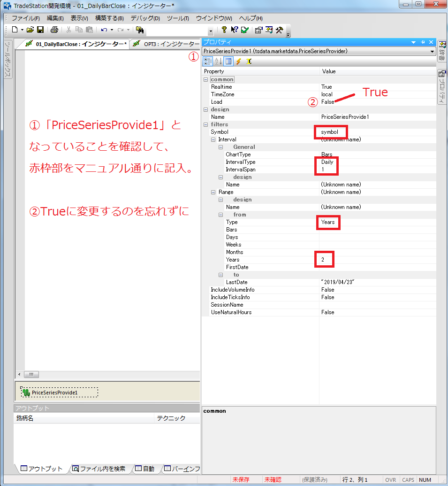Undo the last action

click(x=104, y=30)
